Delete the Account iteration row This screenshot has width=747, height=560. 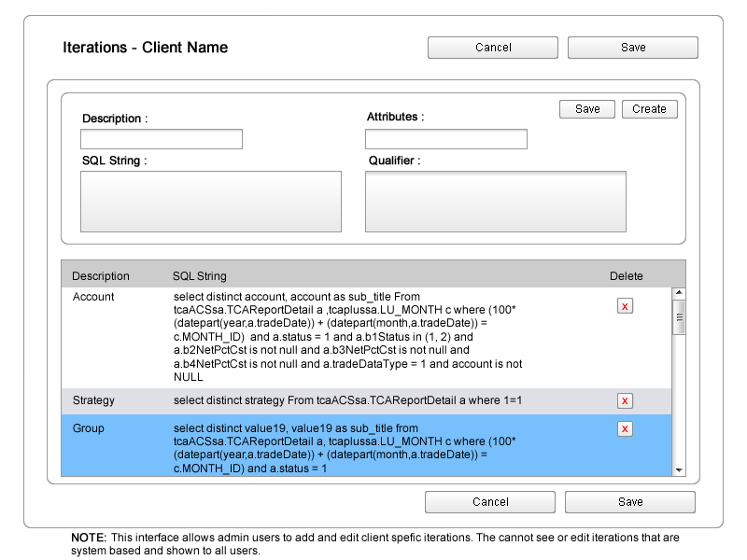click(x=625, y=306)
